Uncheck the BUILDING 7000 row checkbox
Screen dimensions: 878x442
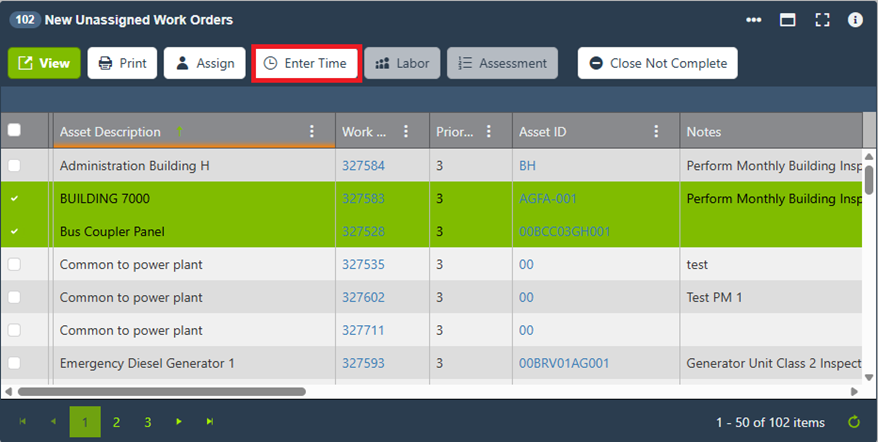[x=14, y=199]
